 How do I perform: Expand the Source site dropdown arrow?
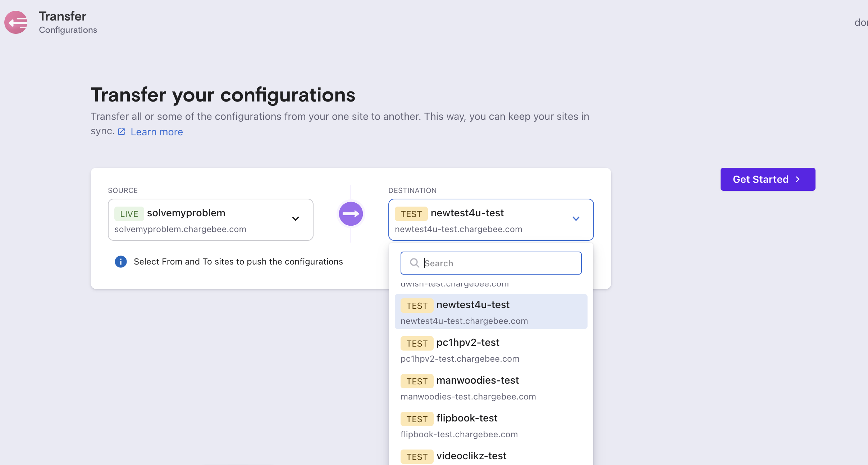point(296,219)
